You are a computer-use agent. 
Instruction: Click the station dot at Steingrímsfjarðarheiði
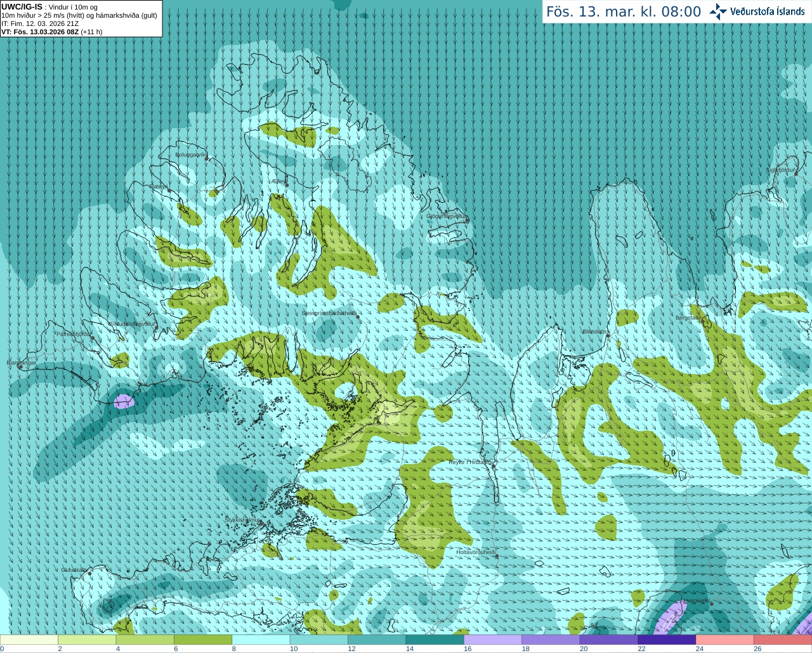(x=358, y=316)
